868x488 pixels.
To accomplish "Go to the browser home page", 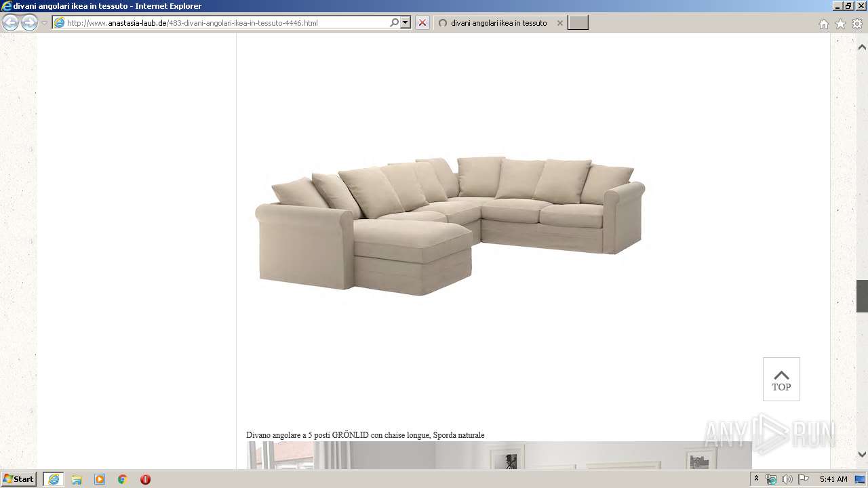I will (823, 24).
